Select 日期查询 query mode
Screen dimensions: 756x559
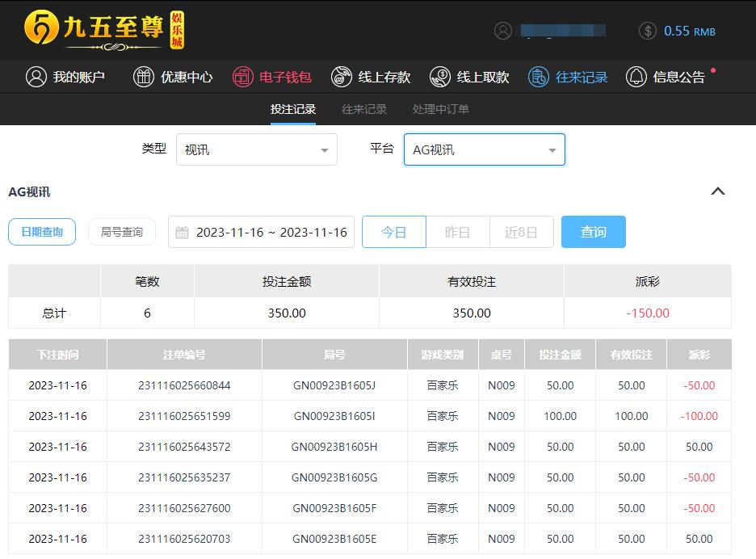[42, 232]
